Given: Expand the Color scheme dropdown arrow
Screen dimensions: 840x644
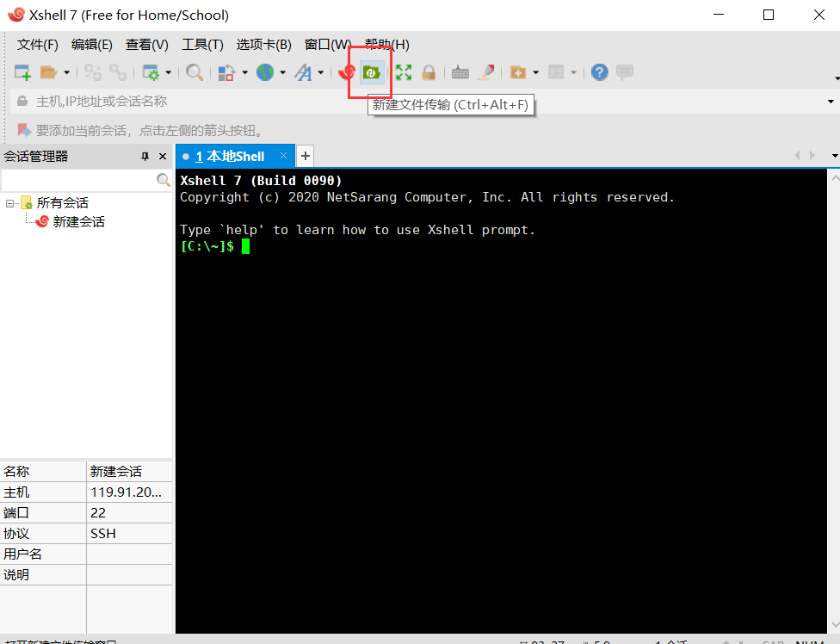Looking at the screenshot, I should click(244, 72).
